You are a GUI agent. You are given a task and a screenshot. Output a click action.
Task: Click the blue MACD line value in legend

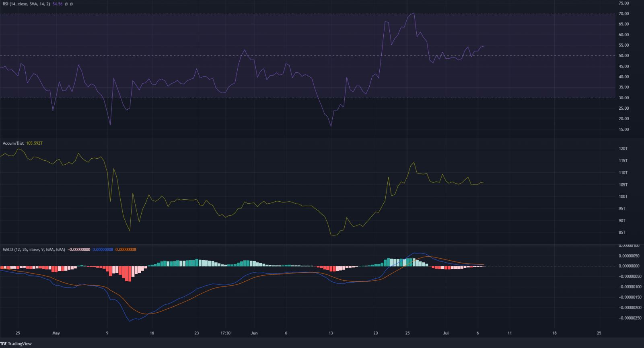[x=103, y=250]
